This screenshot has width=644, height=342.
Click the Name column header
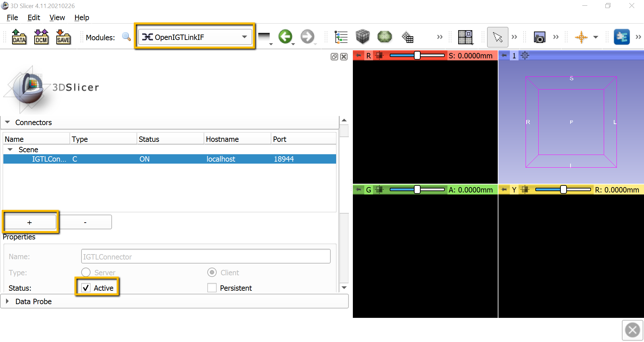[x=36, y=139]
